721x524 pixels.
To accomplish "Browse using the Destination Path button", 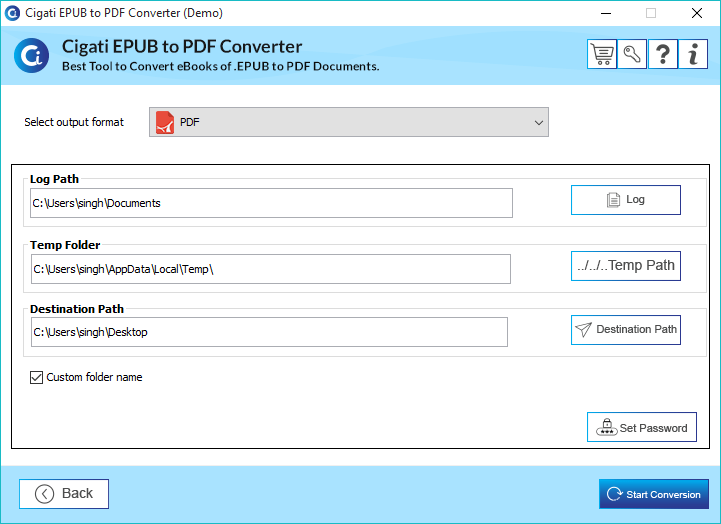I will [x=625, y=330].
